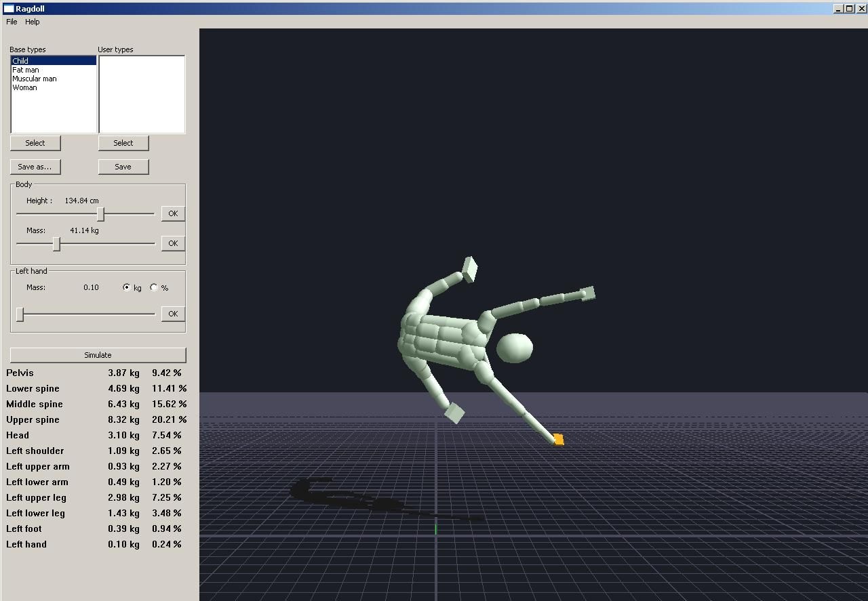Click the Left hand mass slider handle

[x=20, y=314]
